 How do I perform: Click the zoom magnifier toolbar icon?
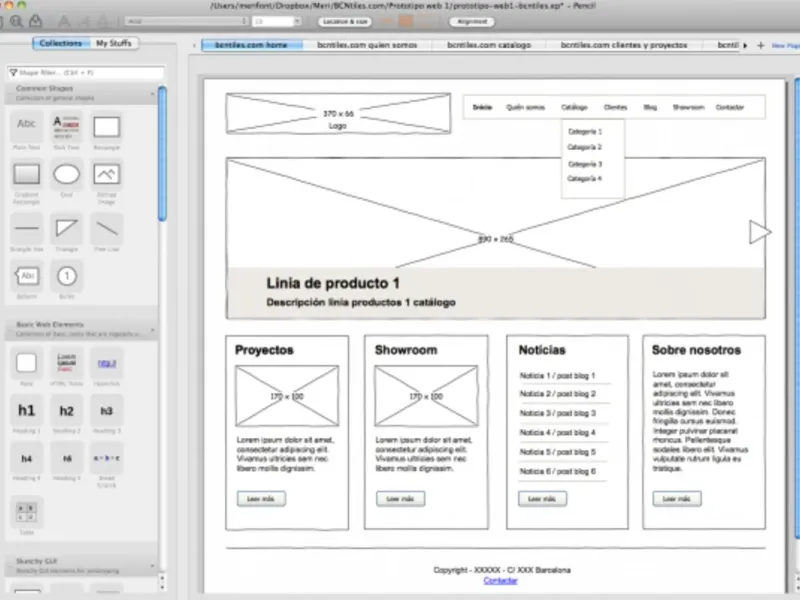(x=16, y=21)
